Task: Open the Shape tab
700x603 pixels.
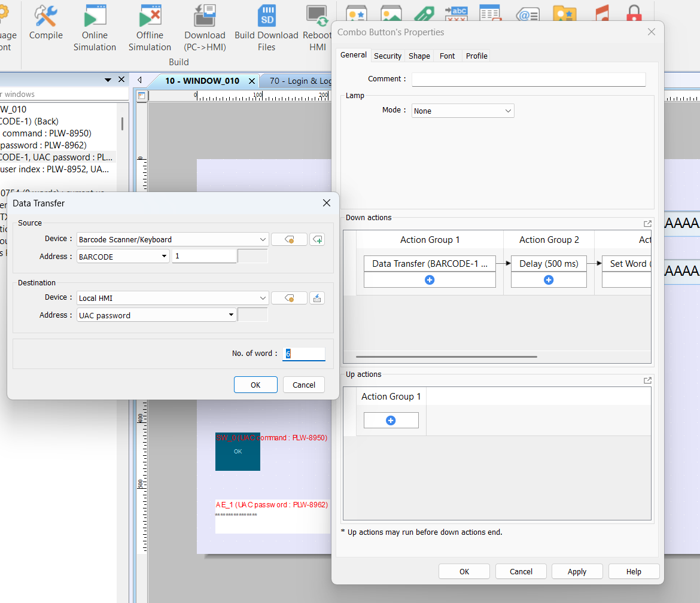Action: pos(419,56)
